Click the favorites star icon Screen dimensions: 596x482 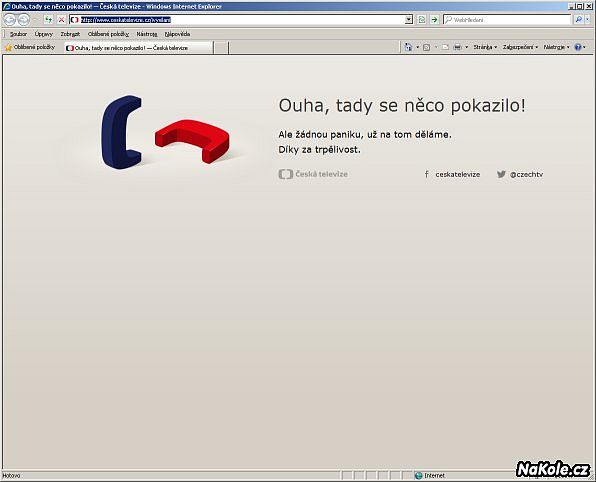[x=8, y=48]
